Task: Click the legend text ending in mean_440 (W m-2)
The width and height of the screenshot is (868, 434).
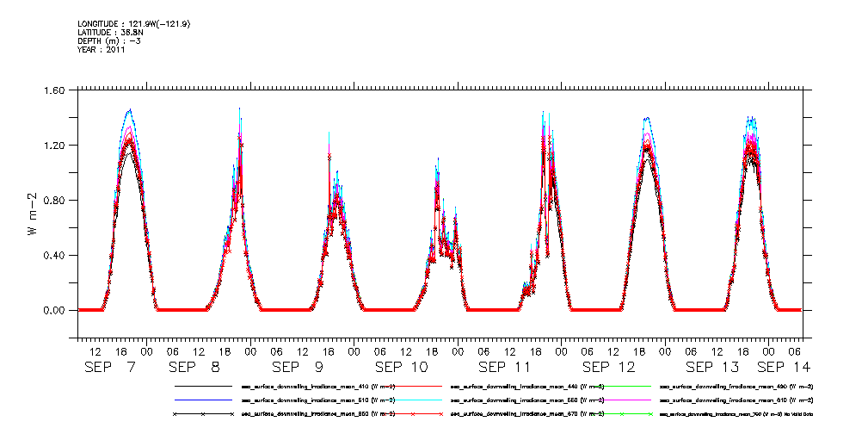Action: click(527, 387)
